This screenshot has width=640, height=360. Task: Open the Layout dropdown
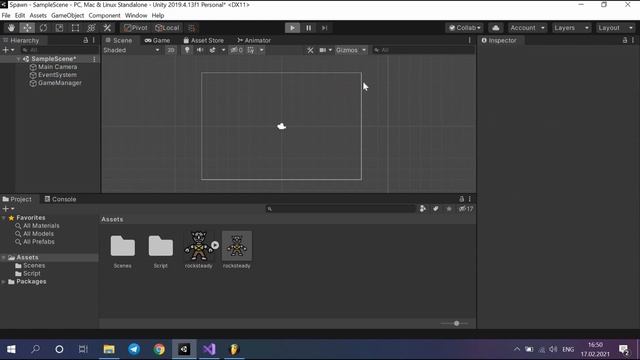[615, 28]
